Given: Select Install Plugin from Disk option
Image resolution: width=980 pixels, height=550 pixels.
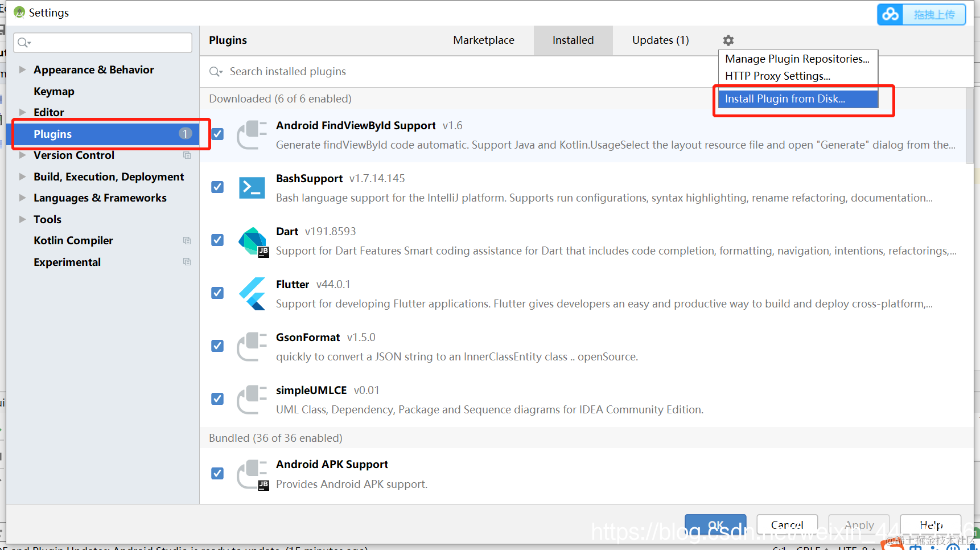Looking at the screenshot, I should click(797, 98).
